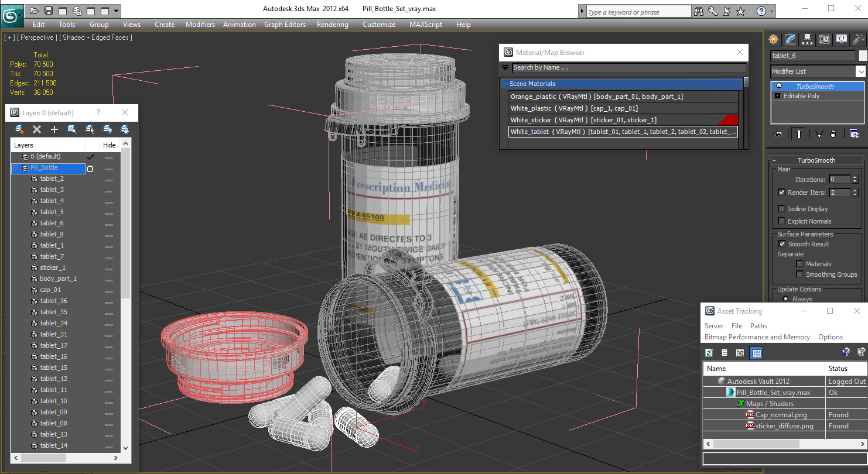Click the Search by Name field in Material Browser
The width and height of the screenshot is (868, 474).
(628, 67)
